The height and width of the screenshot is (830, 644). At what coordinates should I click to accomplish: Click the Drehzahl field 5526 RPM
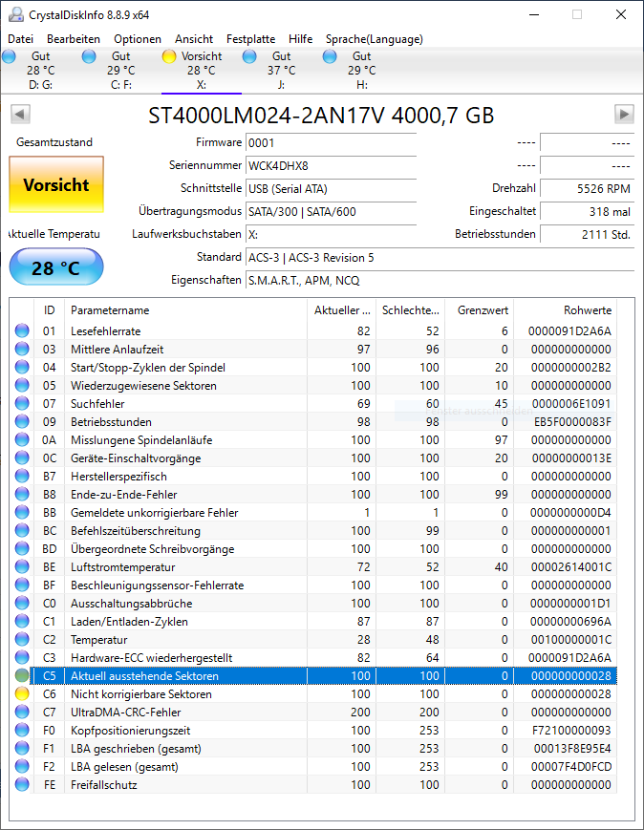(x=587, y=188)
